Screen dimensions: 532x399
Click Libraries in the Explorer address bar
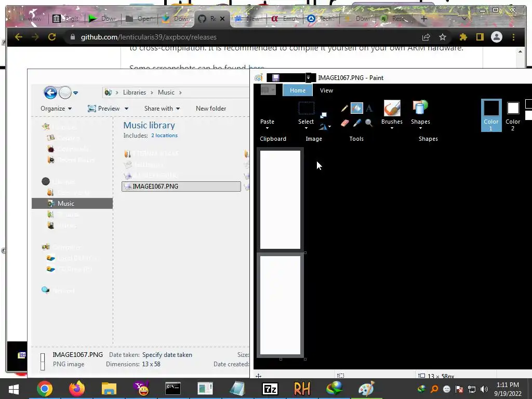tap(135, 92)
